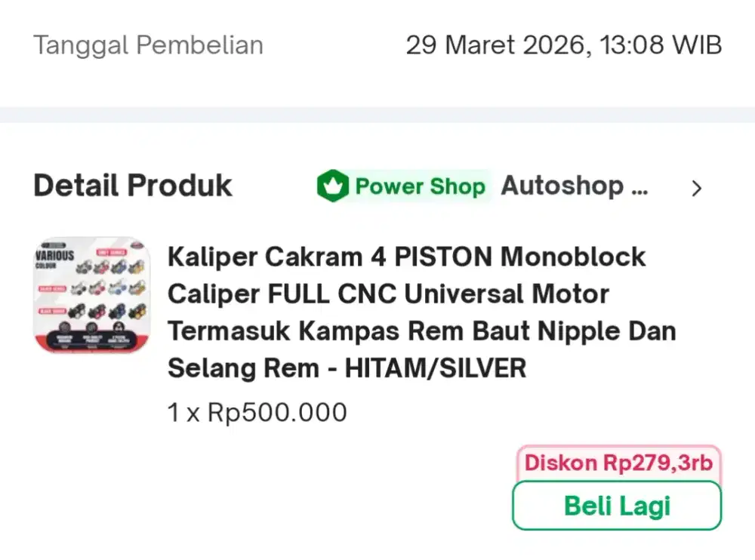Screen dimensions: 755x560
Task: Click the price text 1 x Rp500.000
Action: click(x=257, y=412)
